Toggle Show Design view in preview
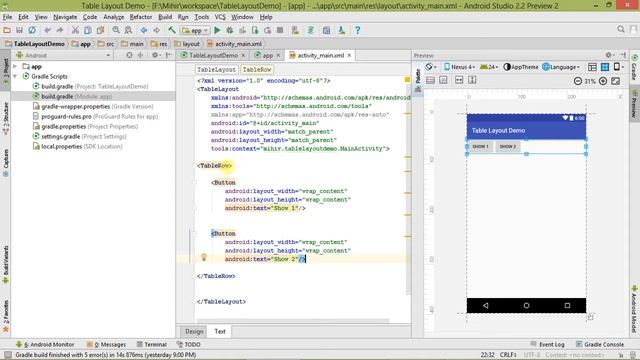This screenshot has width=640, height=360. [x=592, y=67]
